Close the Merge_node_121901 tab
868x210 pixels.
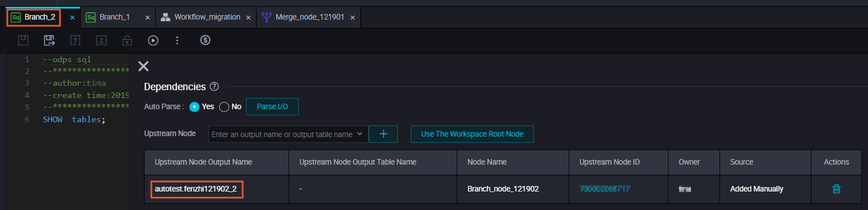pyautogui.click(x=352, y=17)
